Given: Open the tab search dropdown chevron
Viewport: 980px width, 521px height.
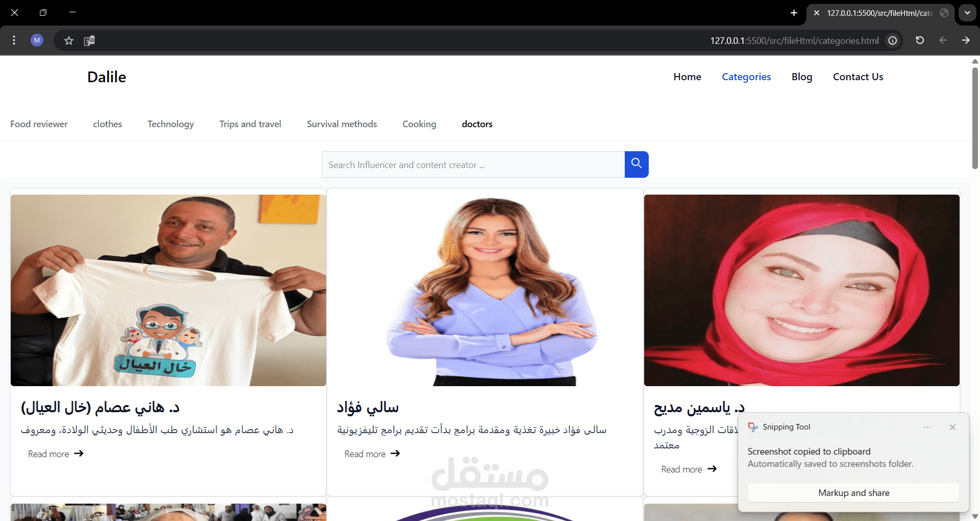Looking at the screenshot, I should (x=967, y=13).
